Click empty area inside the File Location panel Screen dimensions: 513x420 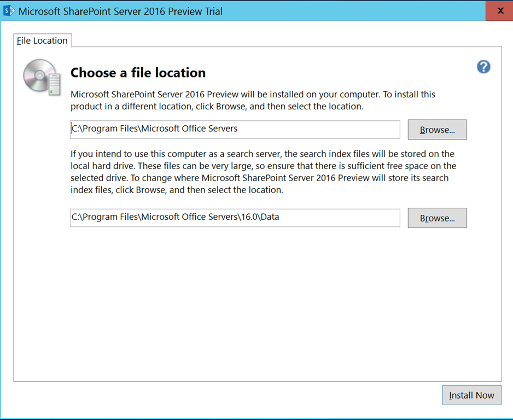point(258,304)
